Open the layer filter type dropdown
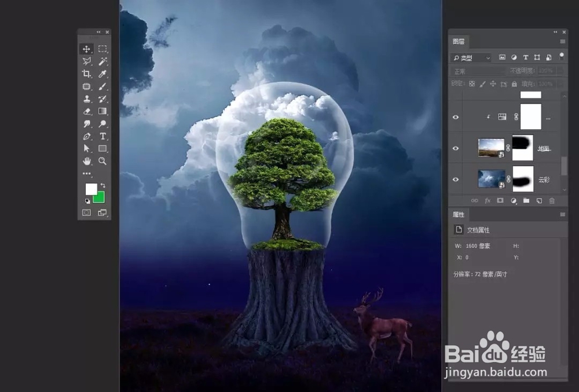Viewport: 579px width, 392px height. [x=471, y=58]
